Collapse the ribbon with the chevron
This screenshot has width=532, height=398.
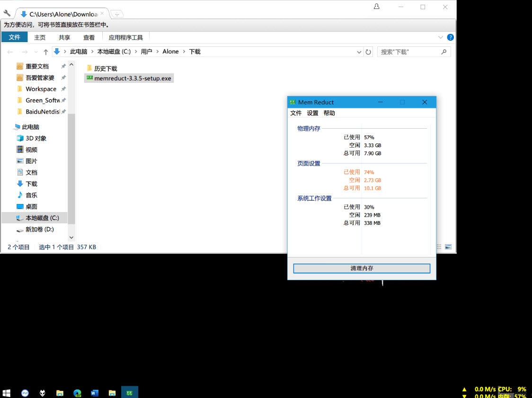click(440, 37)
